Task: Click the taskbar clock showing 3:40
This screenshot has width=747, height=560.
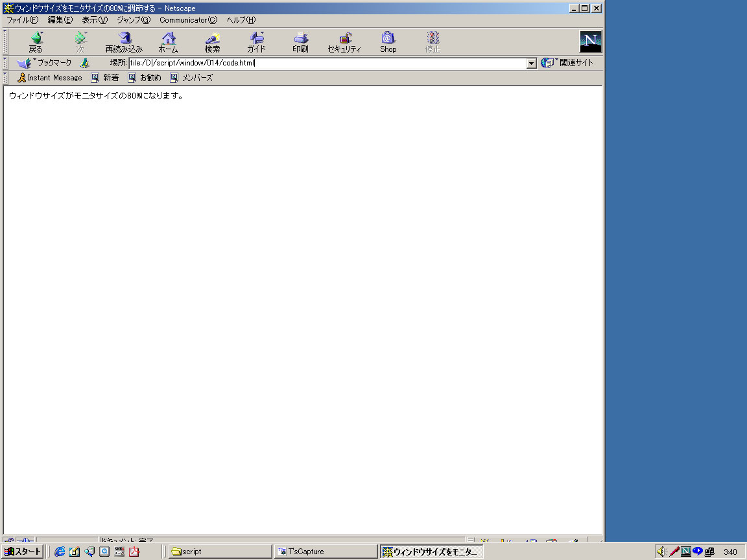Action: point(730,552)
